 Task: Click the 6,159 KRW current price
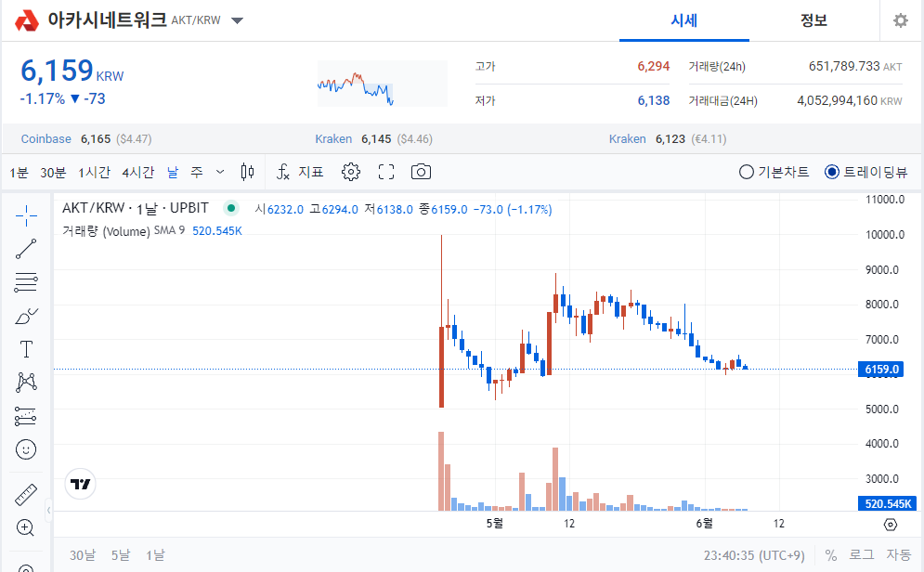tap(72, 71)
